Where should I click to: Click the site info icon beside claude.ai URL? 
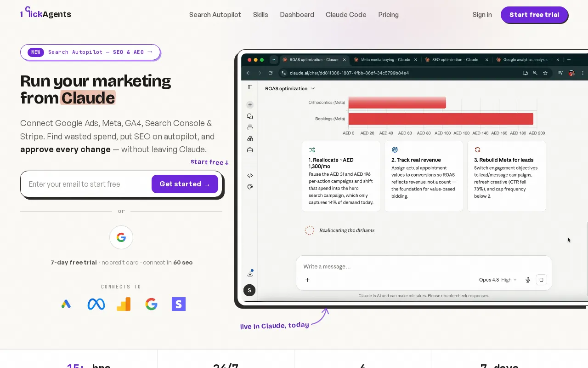pos(284,73)
